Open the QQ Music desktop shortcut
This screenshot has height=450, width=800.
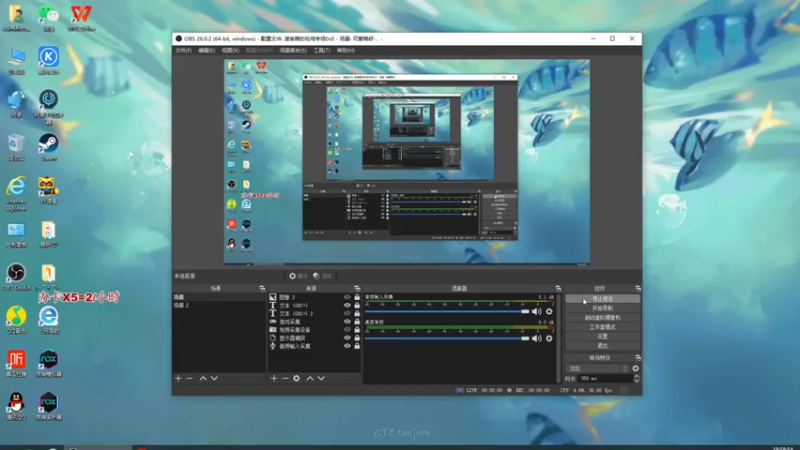click(x=16, y=320)
